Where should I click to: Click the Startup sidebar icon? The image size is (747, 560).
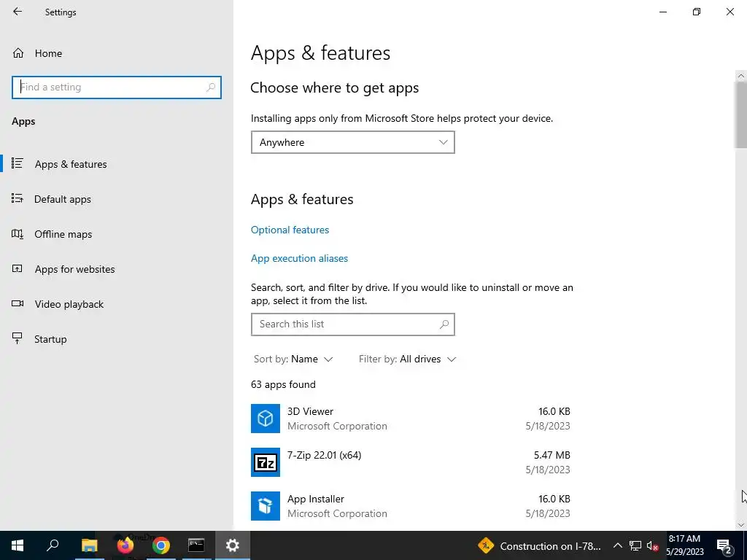(18, 338)
